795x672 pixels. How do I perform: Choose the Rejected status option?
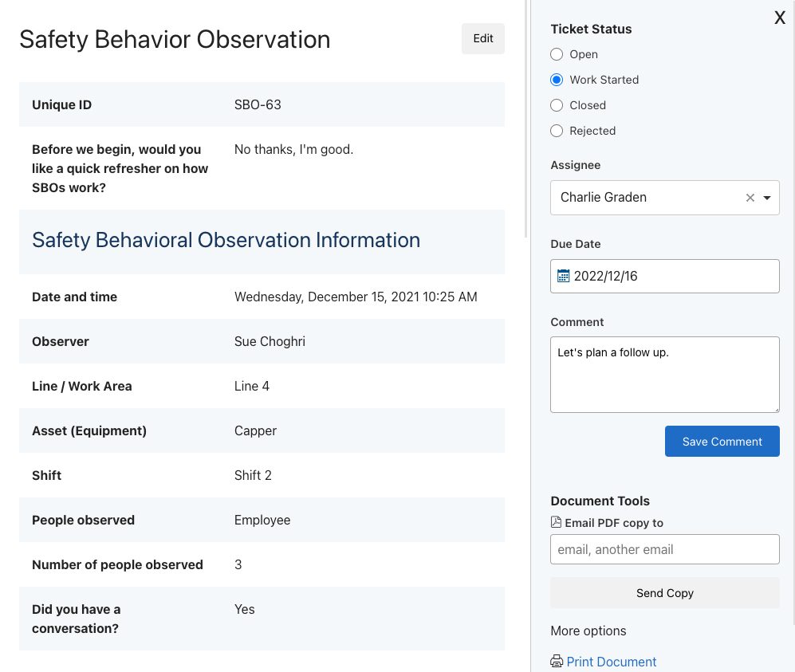coord(557,131)
